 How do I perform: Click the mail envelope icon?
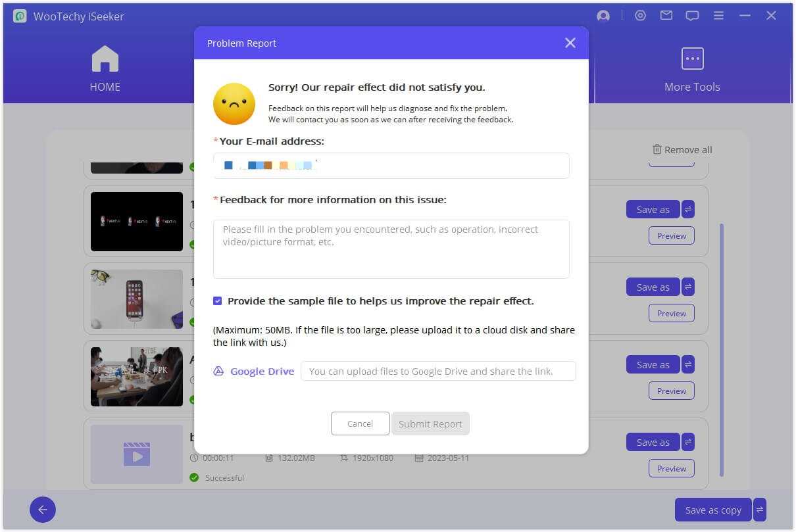coord(666,16)
